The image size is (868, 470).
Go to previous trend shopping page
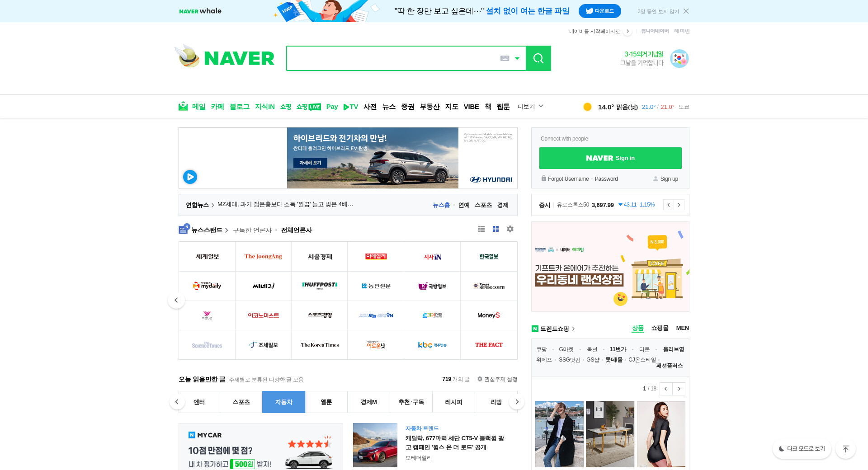666,389
